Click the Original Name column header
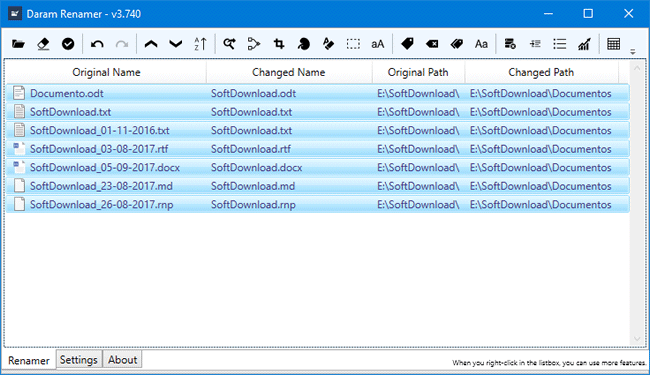The image size is (650, 375). [x=106, y=72]
